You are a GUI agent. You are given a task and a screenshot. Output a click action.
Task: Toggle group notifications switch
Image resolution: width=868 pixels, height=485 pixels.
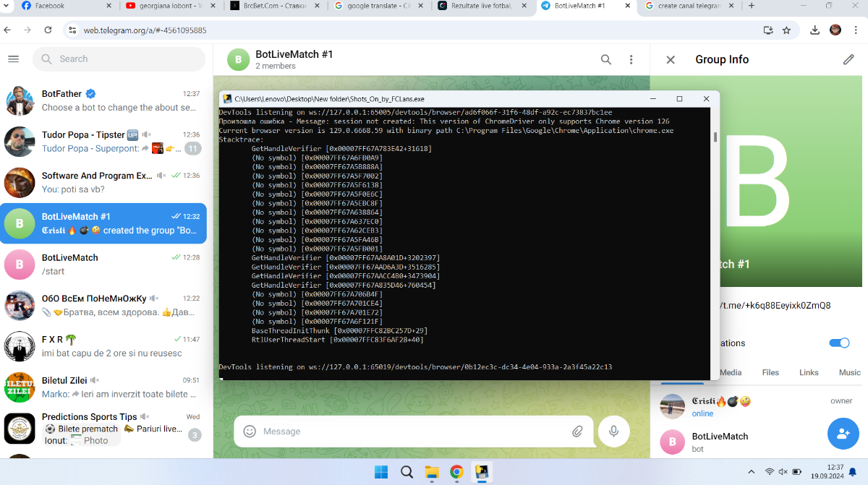[838, 343]
